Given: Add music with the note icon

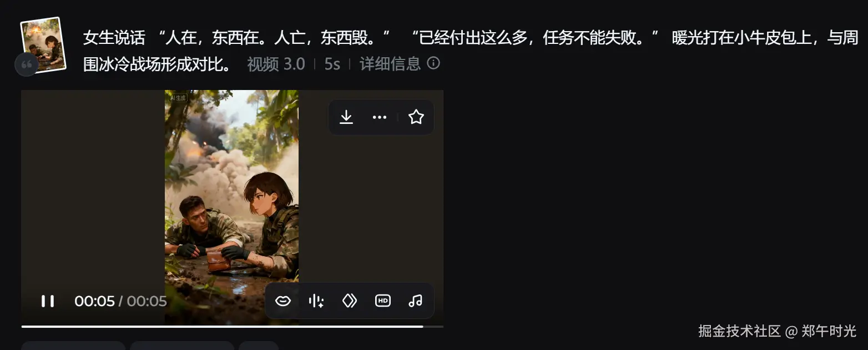Looking at the screenshot, I should (x=416, y=301).
